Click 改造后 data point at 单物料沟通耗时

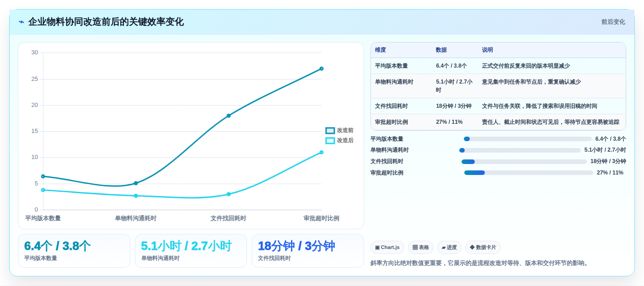click(x=136, y=196)
